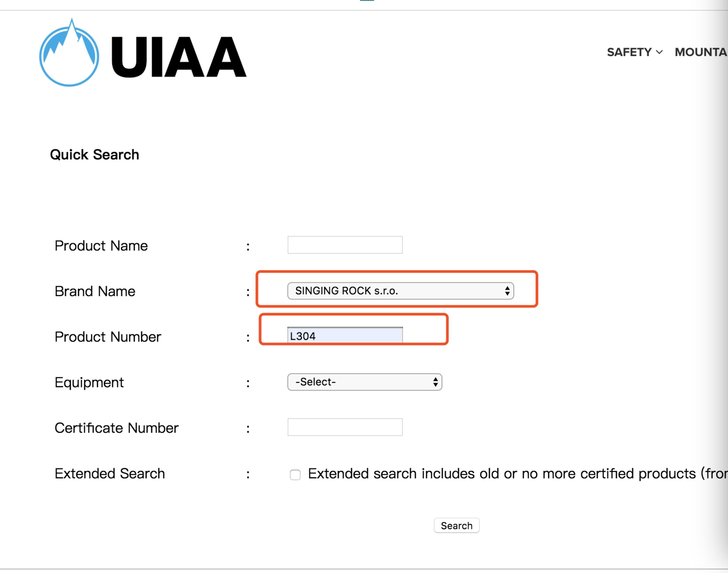Click the Brand Name dropdown stepper arrows
The width and height of the screenshot is (728, 573).
click(507, 290)
